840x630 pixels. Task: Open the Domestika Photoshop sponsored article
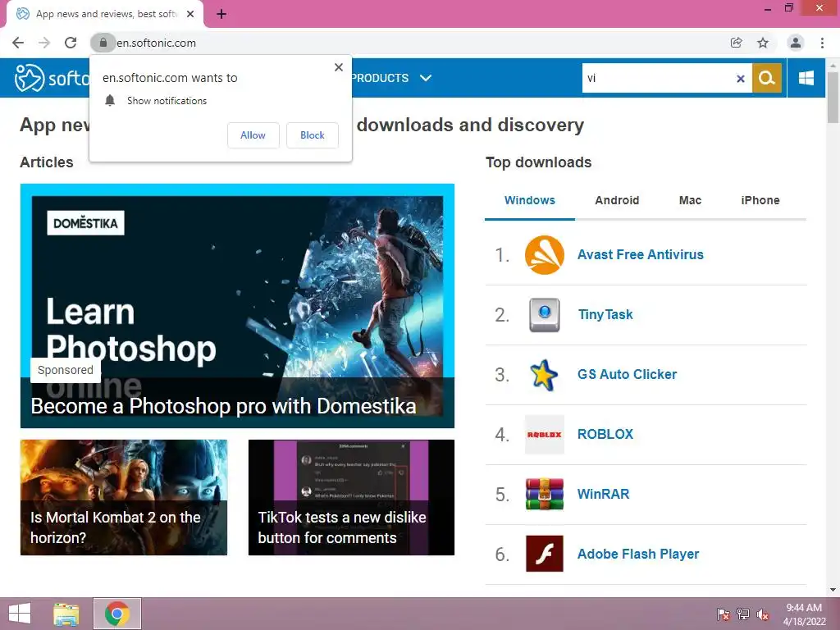pyautogui.click(x=237, y=306)
